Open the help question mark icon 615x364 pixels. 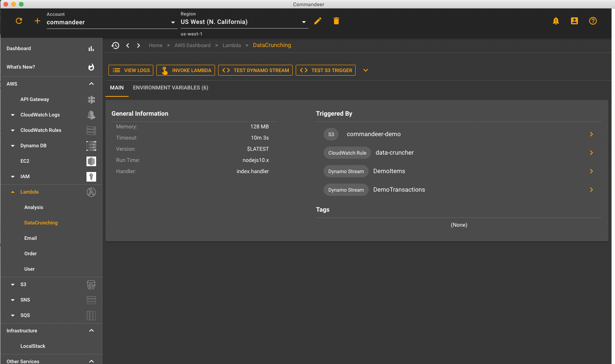(593, 21)
